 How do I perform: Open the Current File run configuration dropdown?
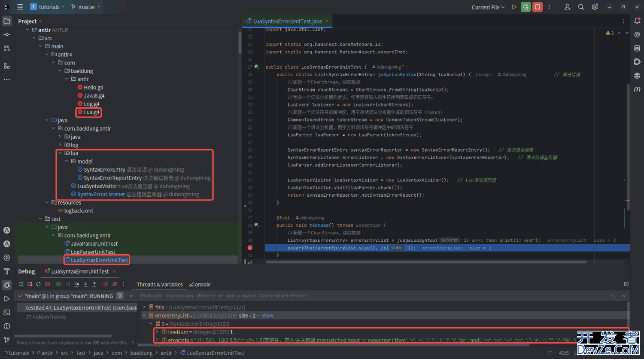(x=488, y=7)
